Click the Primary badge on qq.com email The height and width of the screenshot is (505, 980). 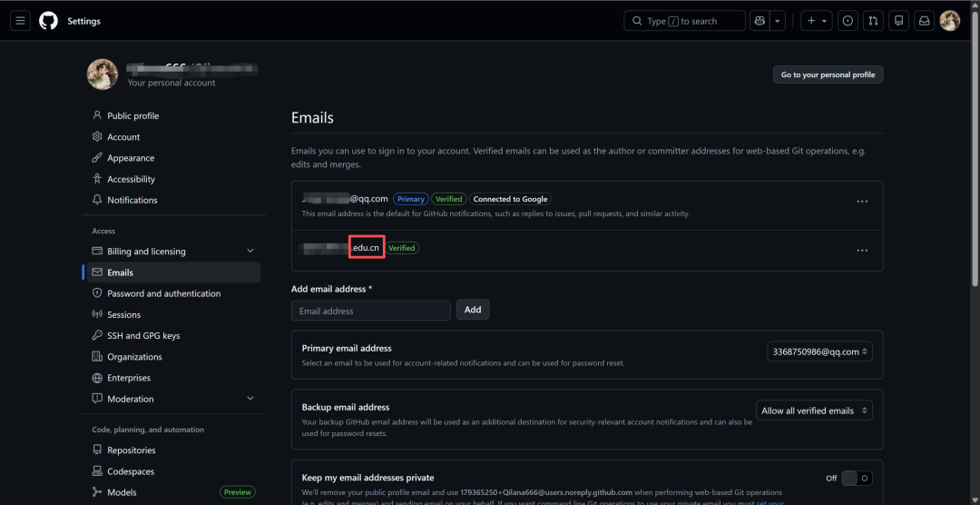pyautogui.click(x=411, y=199)
